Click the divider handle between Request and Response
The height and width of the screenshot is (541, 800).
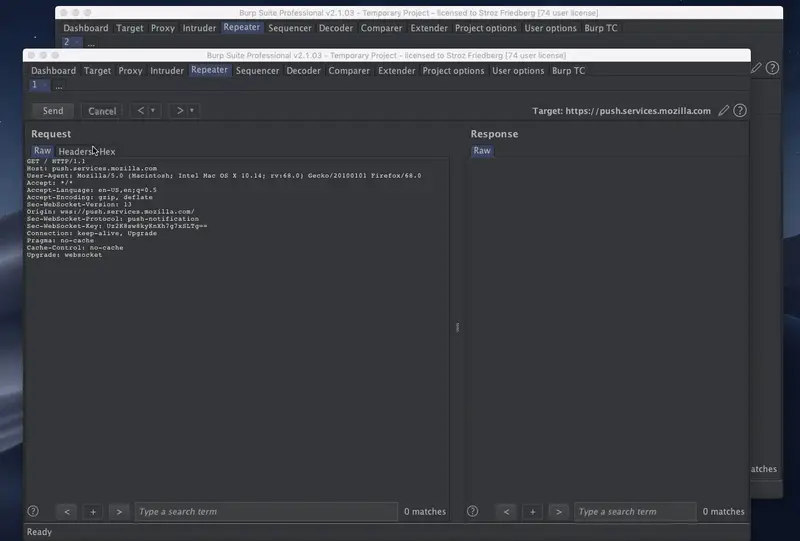coord(457,327)
